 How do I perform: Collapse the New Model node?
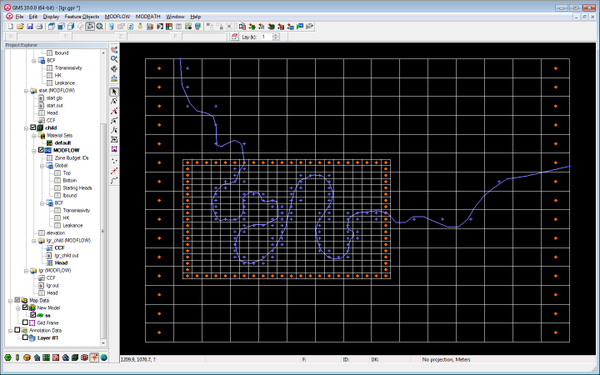[18, 308]
